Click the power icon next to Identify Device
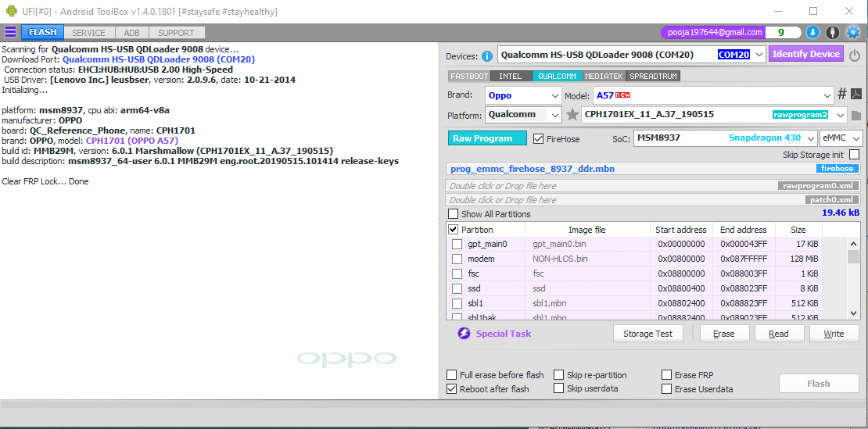868x429 pixels. (x=855, y=55)
